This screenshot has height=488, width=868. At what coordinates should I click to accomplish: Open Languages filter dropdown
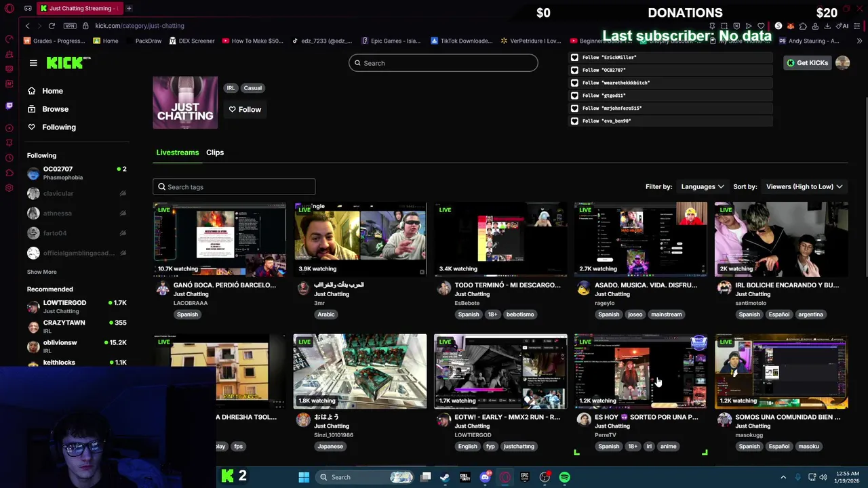[x=703, y=186]
